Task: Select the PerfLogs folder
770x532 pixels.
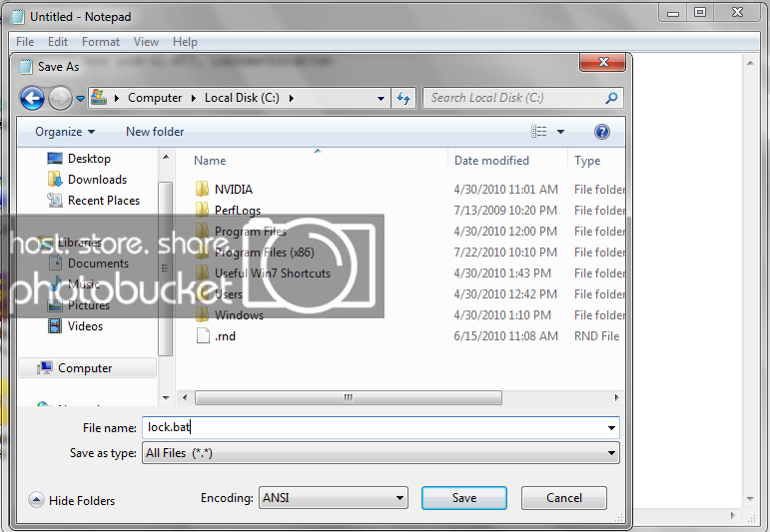Action: (x=238, y=211)
